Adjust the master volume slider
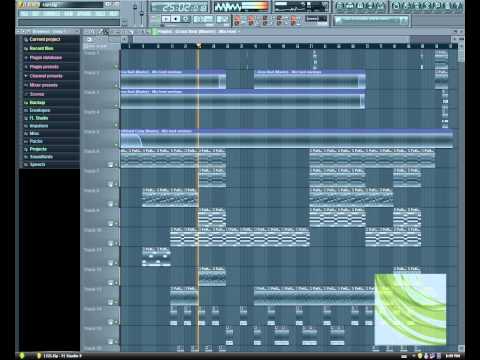Image resolution: width=480 pixels, height=360 pixels. point(135,12)
